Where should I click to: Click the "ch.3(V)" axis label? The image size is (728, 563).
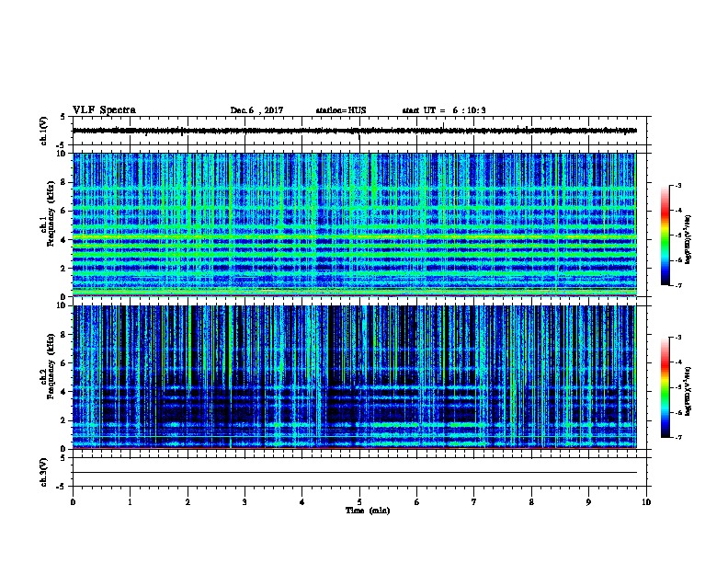click(44, 472)
